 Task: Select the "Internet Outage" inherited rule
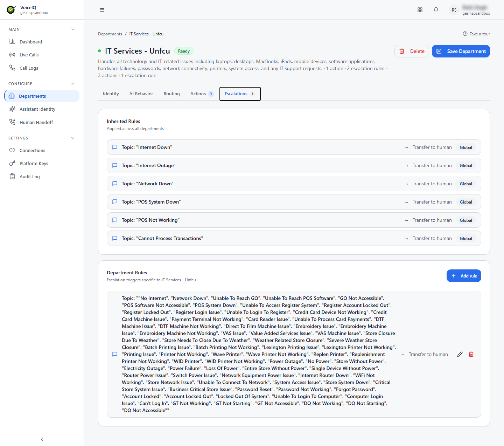tap(294, 165)
